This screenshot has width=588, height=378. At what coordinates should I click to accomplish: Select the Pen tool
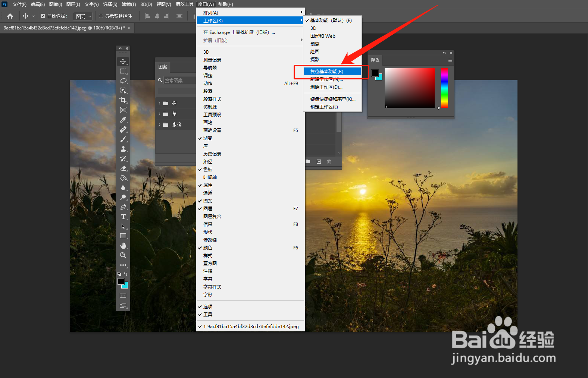coord(123,207)
